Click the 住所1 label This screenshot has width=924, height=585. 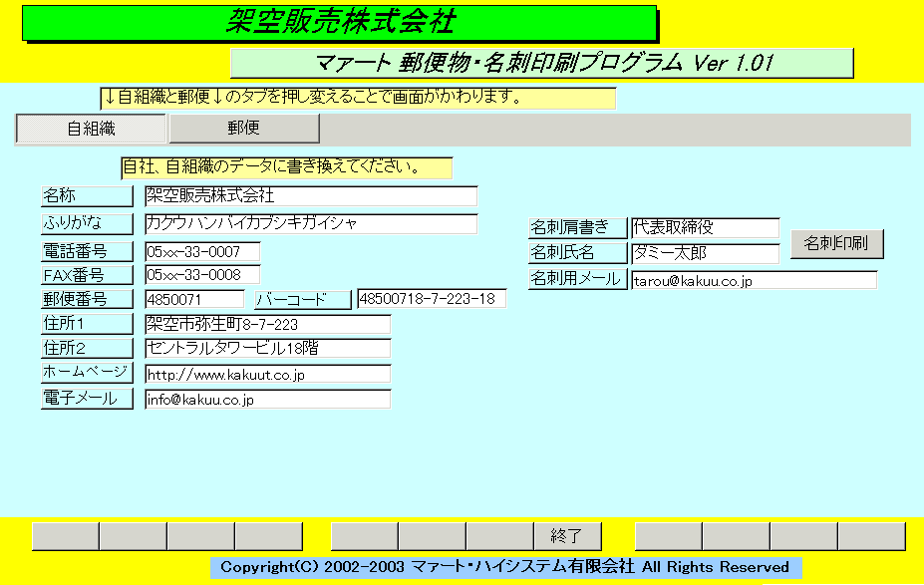pos(87,324)
